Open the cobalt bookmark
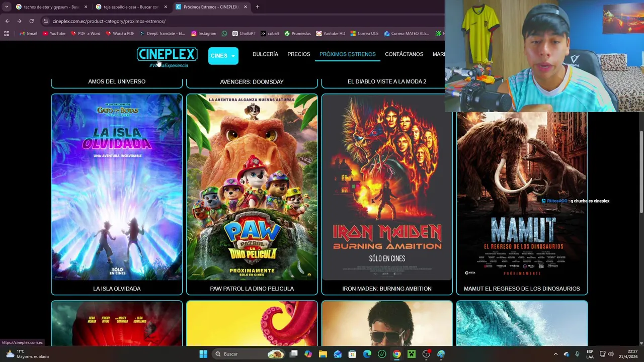This screenshot has height=362, width=644. [x=270, y=34]
